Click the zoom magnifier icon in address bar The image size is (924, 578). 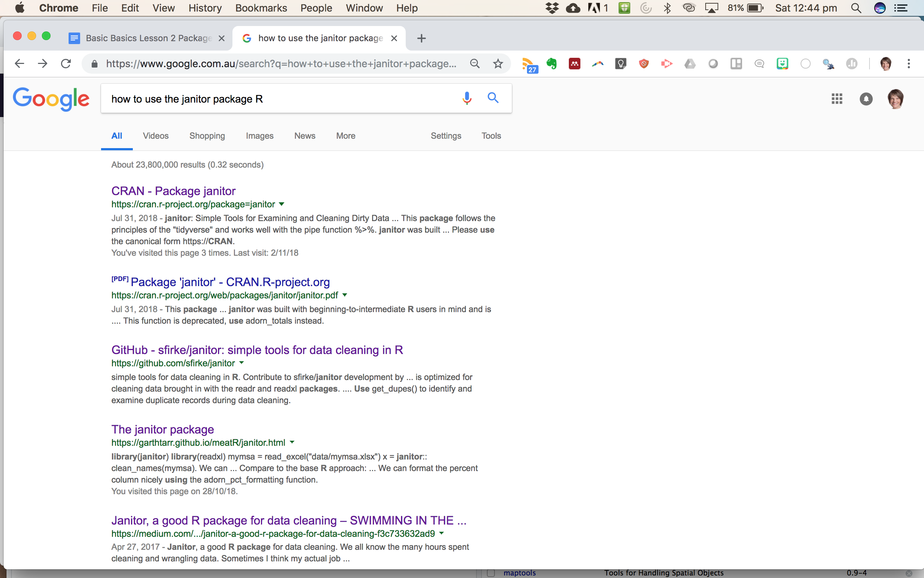475,64
